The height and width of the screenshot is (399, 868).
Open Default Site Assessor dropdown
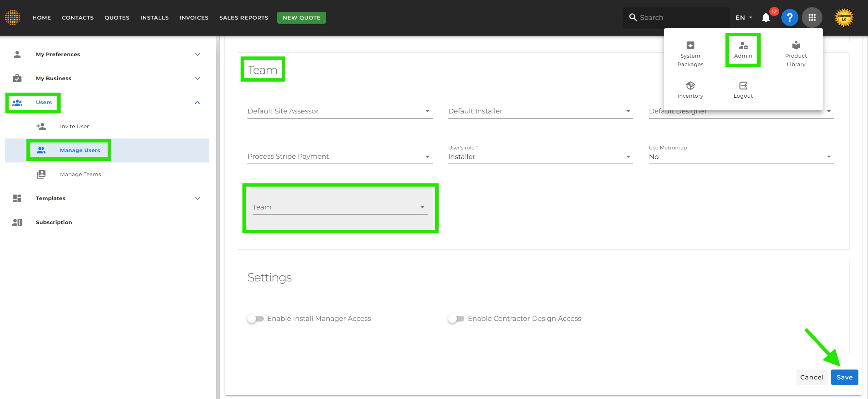(x=340, y=111)
